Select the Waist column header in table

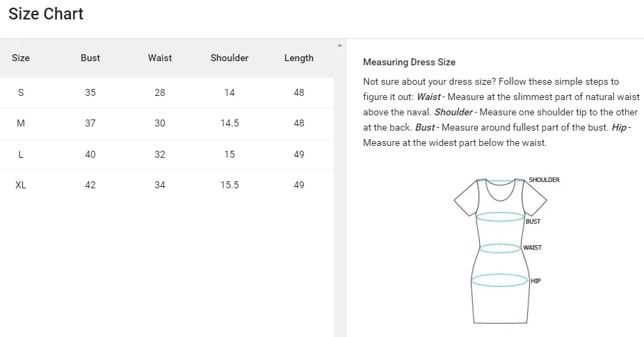[160, 58]
